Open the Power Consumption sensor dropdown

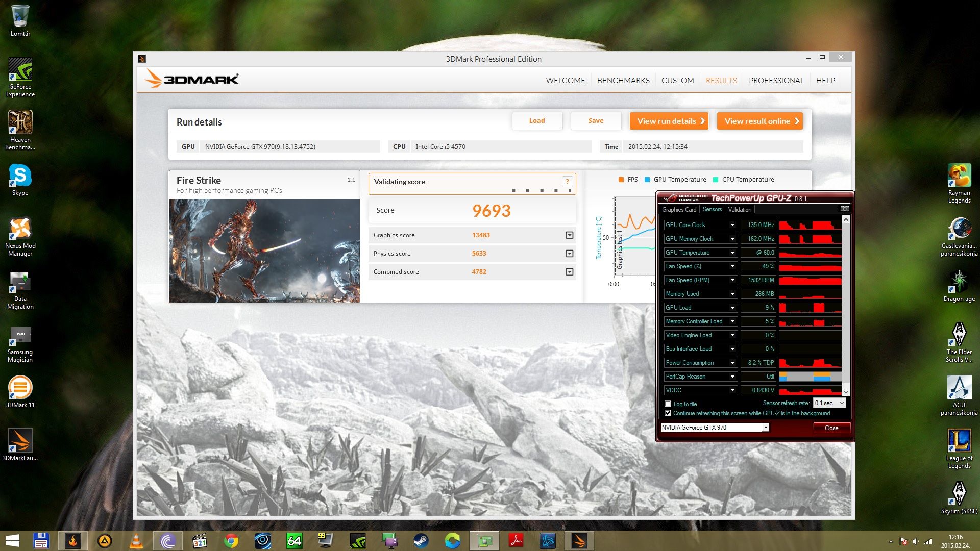click(732, 363)
